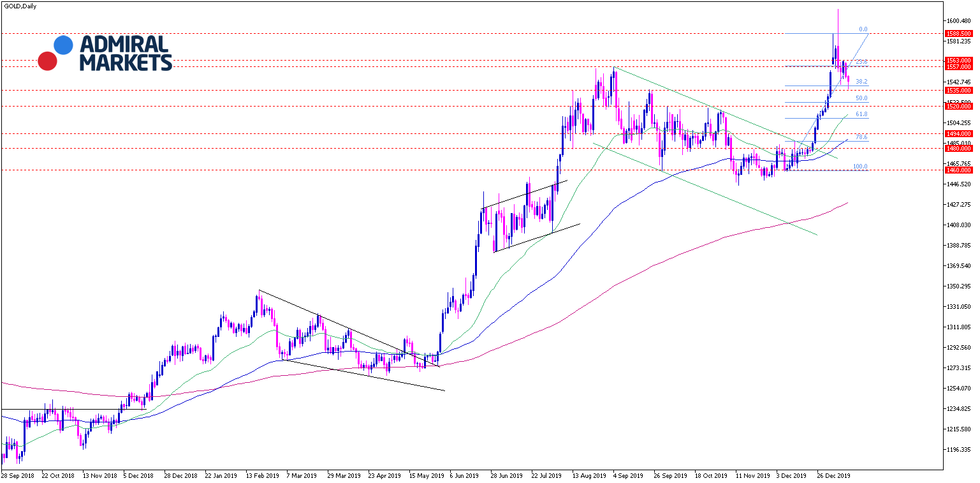Select the 1494.000 price level tag
The height and width of the screenshot is (483, 980).
[x=958, y=134]
